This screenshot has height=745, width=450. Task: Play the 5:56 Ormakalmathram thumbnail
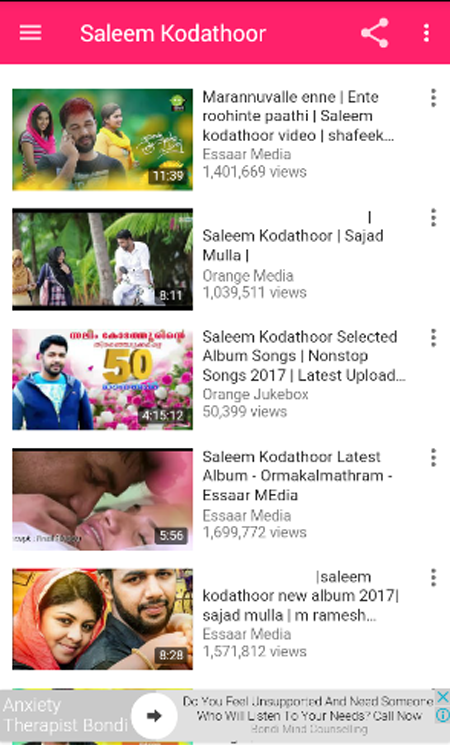click(103, 499)
